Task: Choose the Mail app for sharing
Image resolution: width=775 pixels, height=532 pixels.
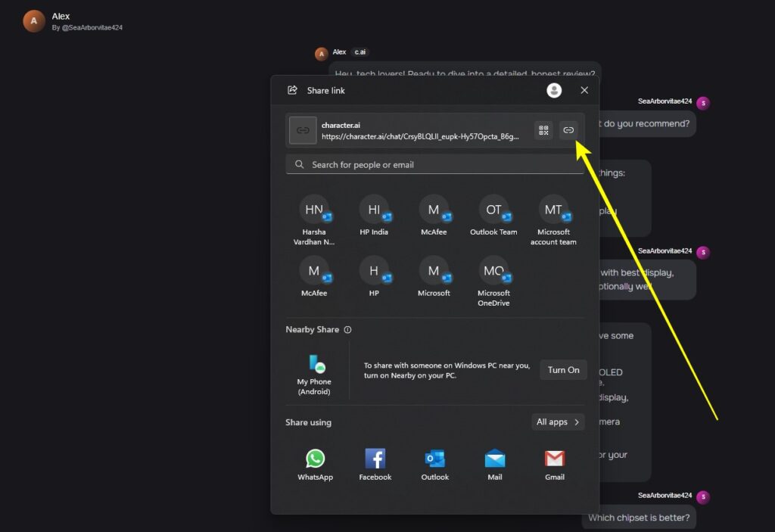Action: 495,464
